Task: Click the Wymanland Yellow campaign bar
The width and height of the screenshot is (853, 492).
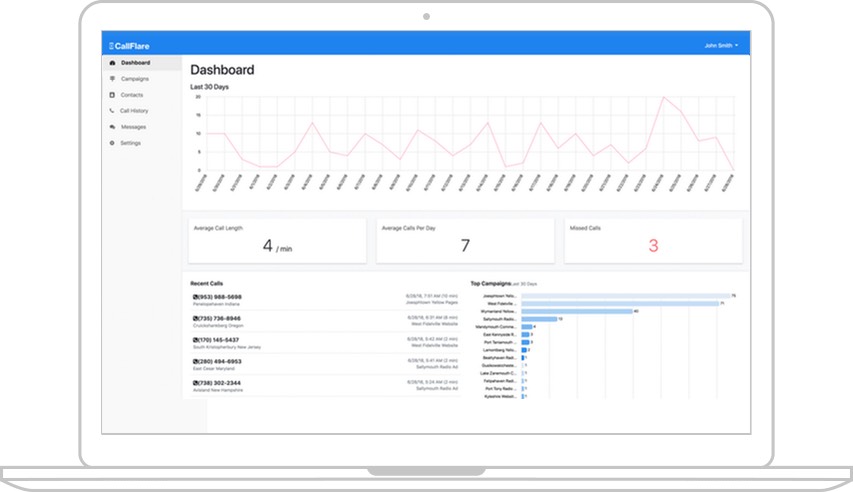Action: pos(577,311)
